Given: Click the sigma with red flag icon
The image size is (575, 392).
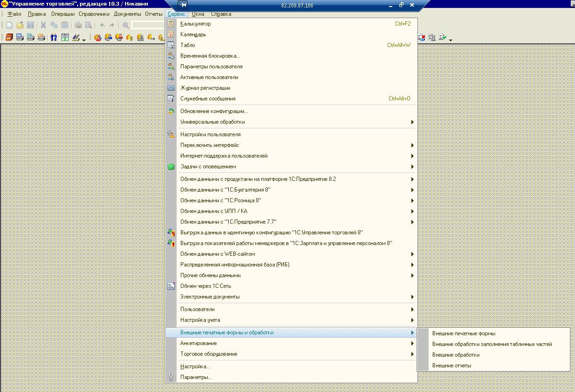Looking at the screenshot, I should (421, 37).
